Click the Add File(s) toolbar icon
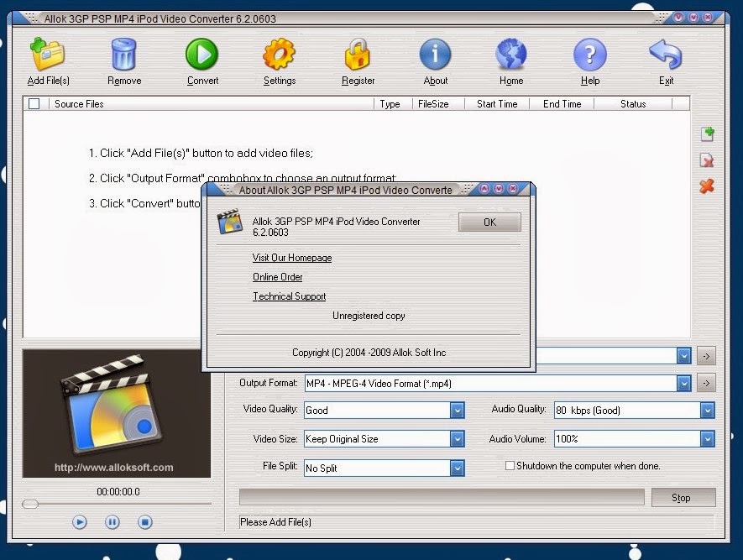This screenshot has height=560, width=743. 47,55
